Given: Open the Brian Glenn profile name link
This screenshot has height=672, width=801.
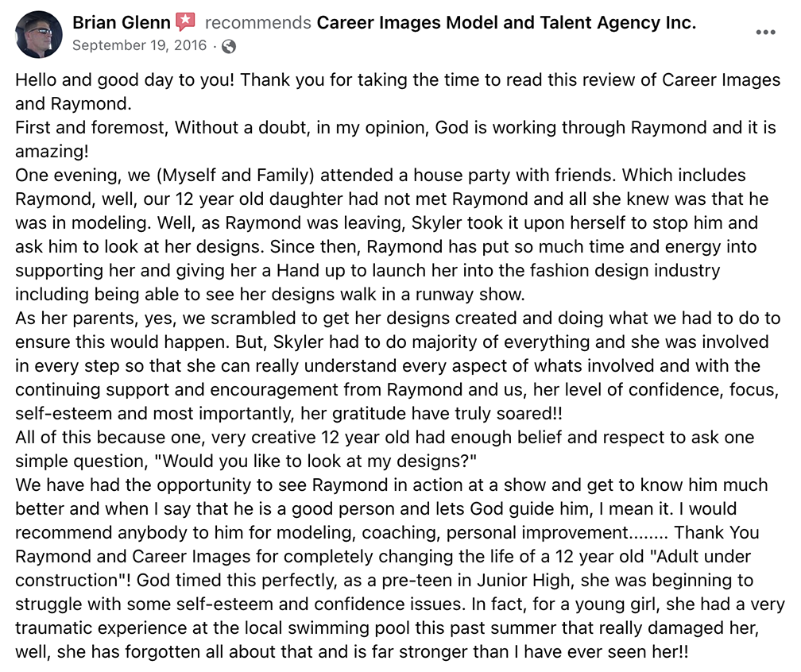Looking at the screenshot, I should coord(122,22).
